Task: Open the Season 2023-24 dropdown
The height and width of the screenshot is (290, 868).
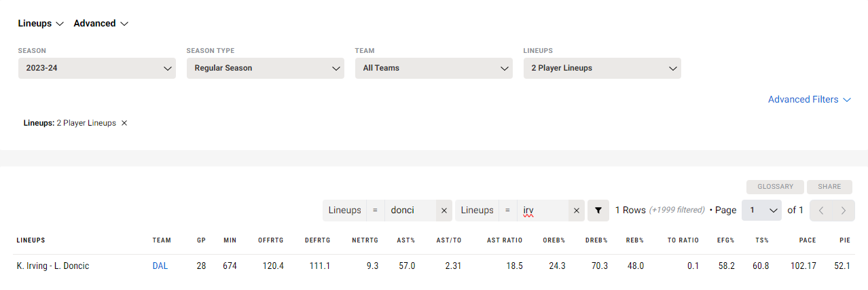Action: (97, 68)
